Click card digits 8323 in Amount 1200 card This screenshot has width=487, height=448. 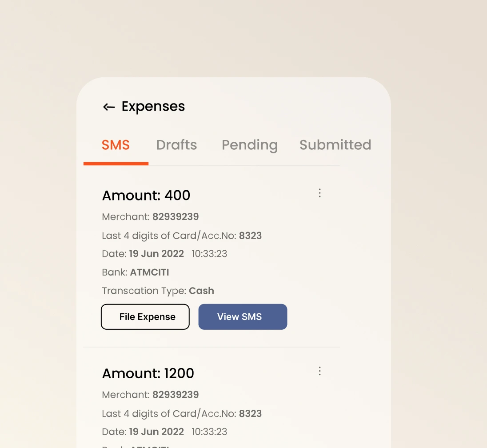(x=250, y=414)
